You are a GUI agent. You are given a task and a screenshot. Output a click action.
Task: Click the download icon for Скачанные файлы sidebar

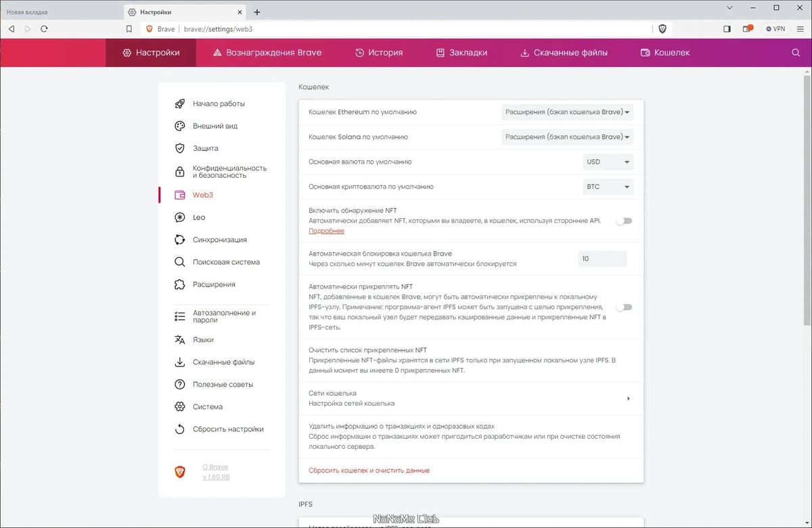point(180,362)
